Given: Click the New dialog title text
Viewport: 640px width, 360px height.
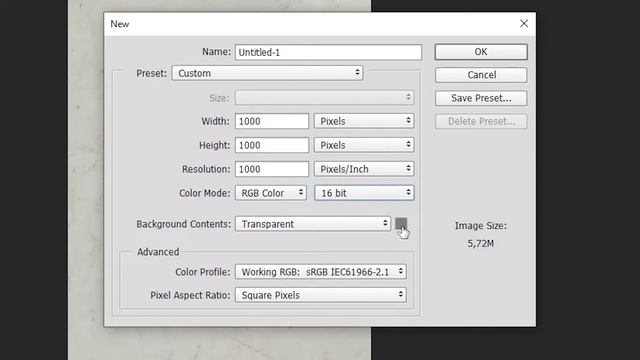Looking at the screenshot, I should 120,24.
